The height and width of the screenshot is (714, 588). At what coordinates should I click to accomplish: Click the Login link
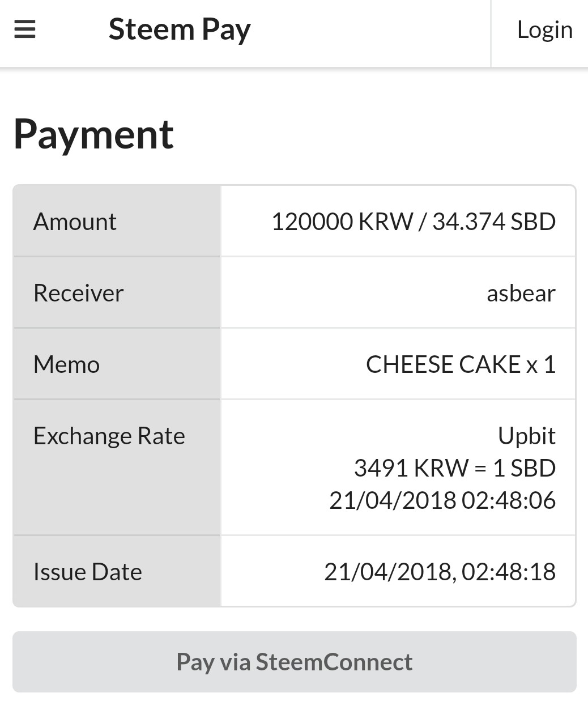point(544,30)
